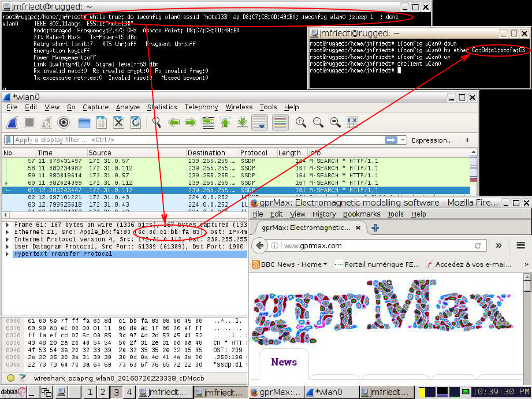Find a packet with the magnifier icon
The image size is (532, 399).
point(157,122)
